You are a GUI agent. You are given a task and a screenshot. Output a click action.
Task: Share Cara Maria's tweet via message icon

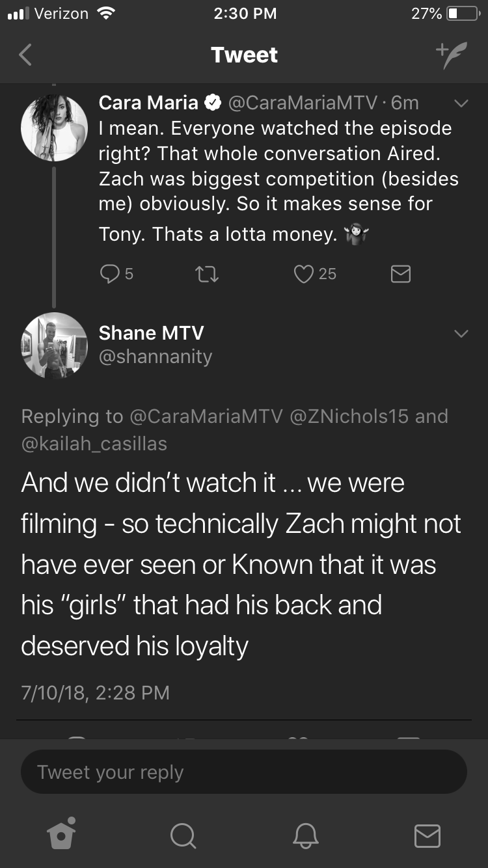point(401,275)
